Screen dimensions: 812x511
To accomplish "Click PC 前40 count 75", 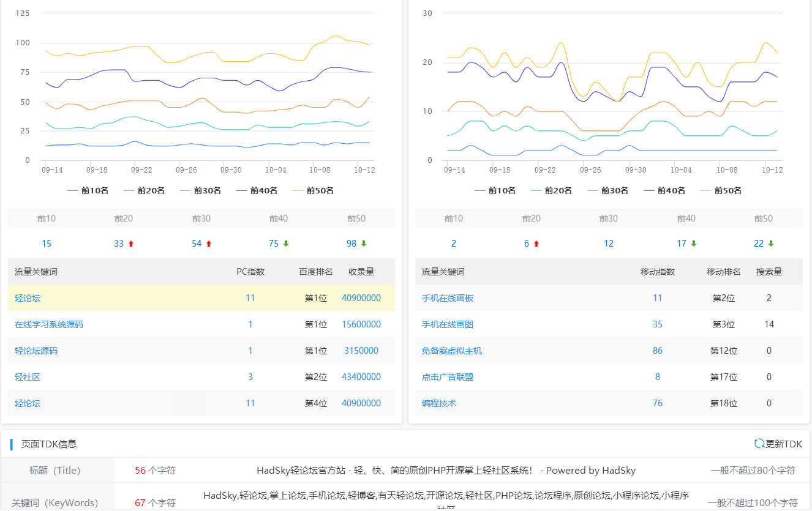I will tap(274, 244).
